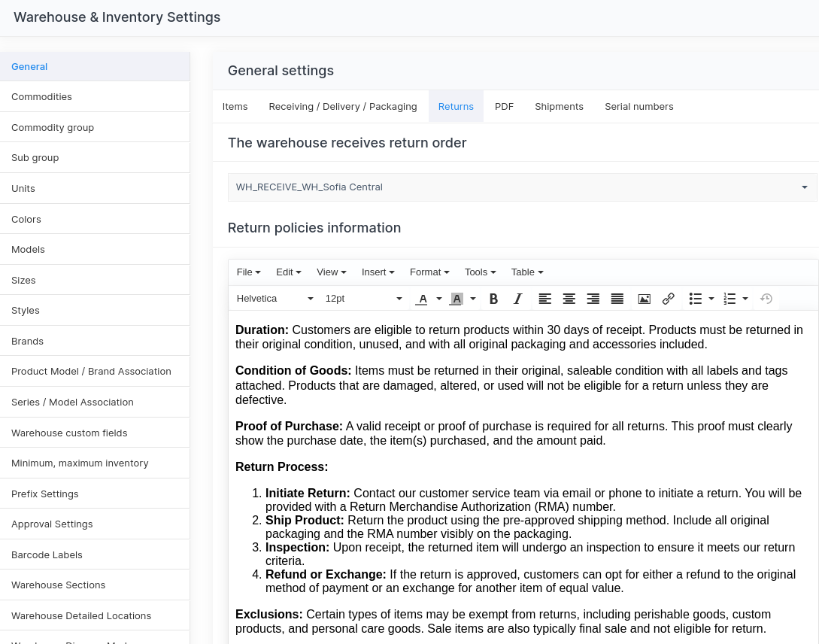The height and width of the screenshot is (644, 819).
Task: Open the Helvetica font family dropdown
Action: coord(275,299)
